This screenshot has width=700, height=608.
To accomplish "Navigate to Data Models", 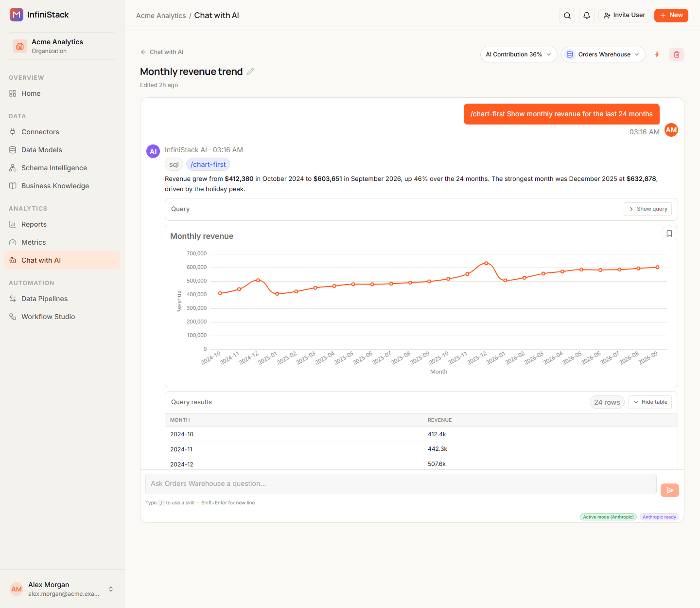I will [x=62, y=150].
